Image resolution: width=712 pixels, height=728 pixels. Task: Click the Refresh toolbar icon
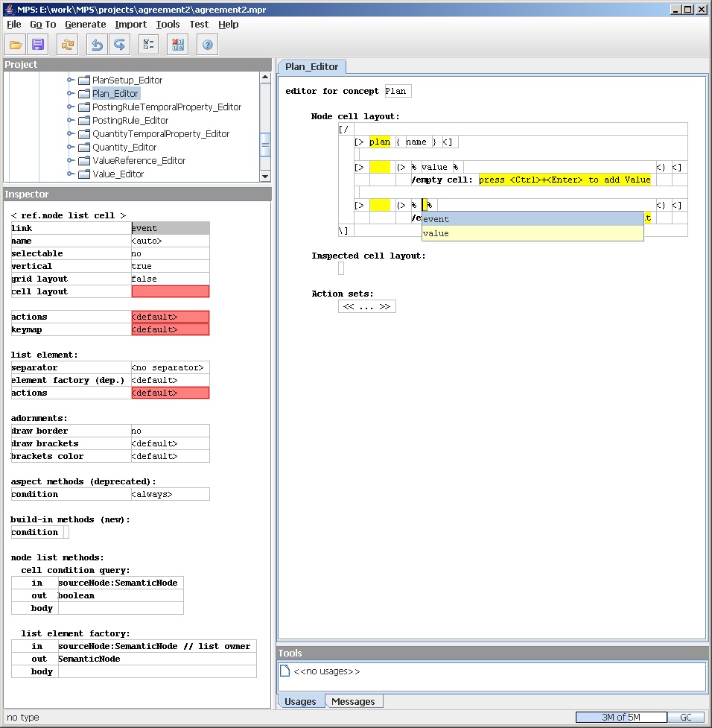point(68,45)
